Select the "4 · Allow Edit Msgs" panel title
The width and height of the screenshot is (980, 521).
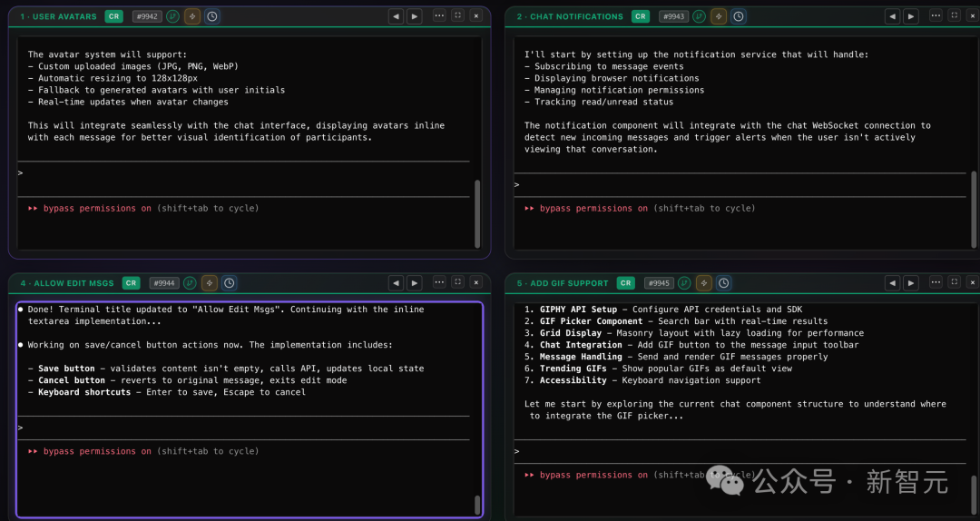coord(67,282)
